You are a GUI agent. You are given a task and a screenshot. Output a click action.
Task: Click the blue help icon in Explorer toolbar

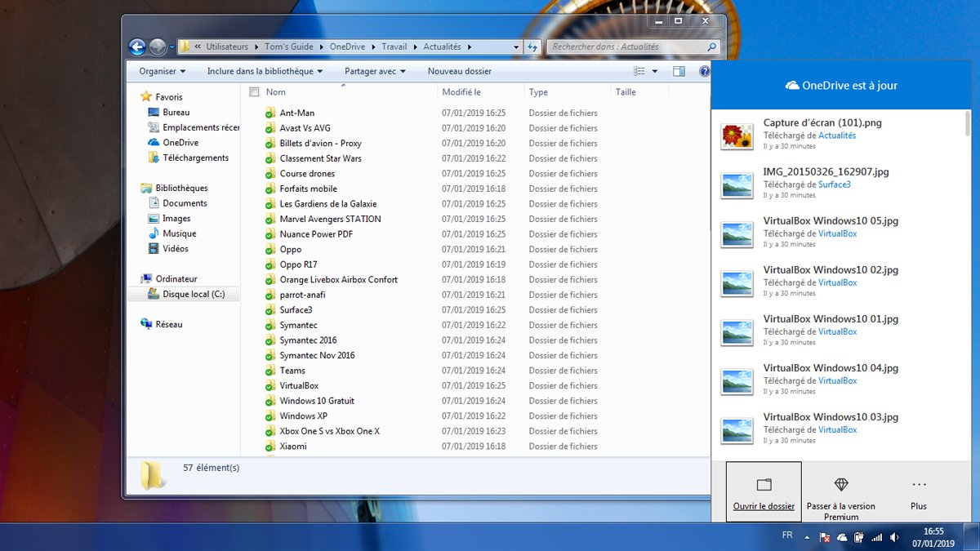705,72
